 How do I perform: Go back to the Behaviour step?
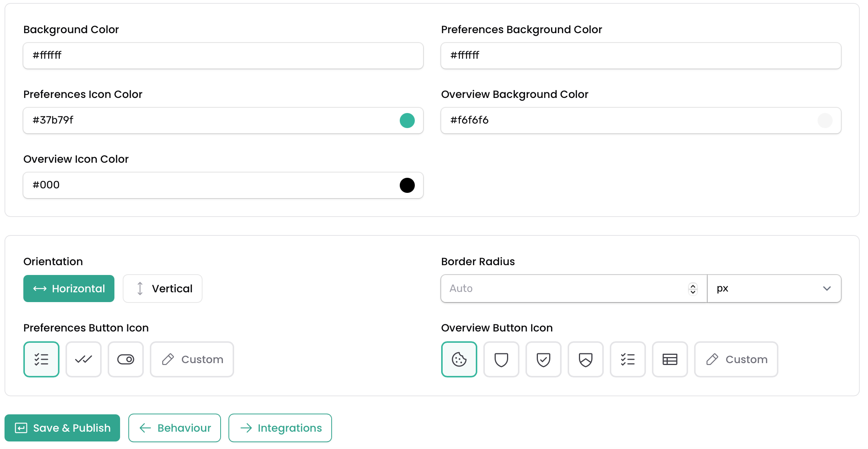click(175, 428)
